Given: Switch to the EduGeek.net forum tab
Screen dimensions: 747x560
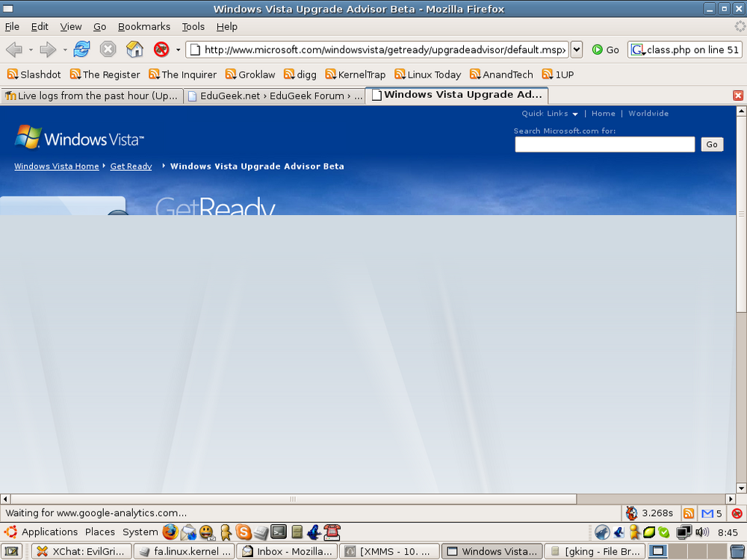Looking at the screenshot, I should 274,96.
